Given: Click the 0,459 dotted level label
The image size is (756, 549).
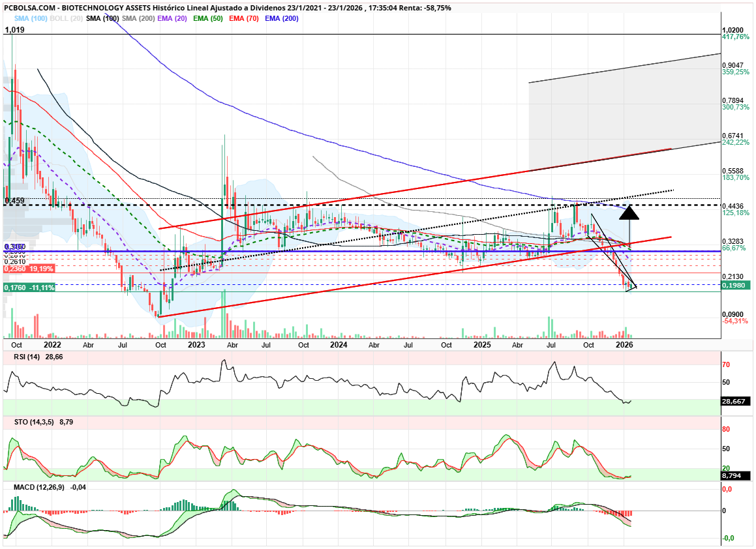Looking at the screenshot, I should click(14, 201).
